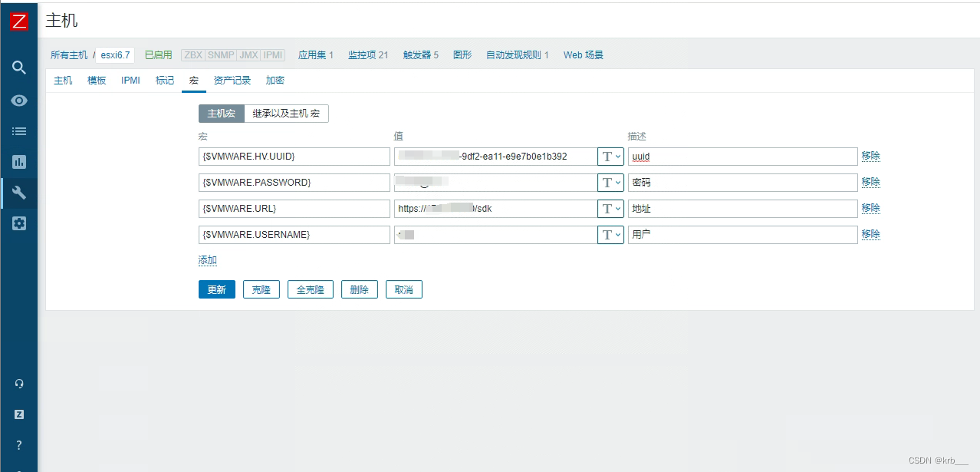The image size is (980, 472).
Task: Click the 已启用 status link
Action: tap(159, 55)
